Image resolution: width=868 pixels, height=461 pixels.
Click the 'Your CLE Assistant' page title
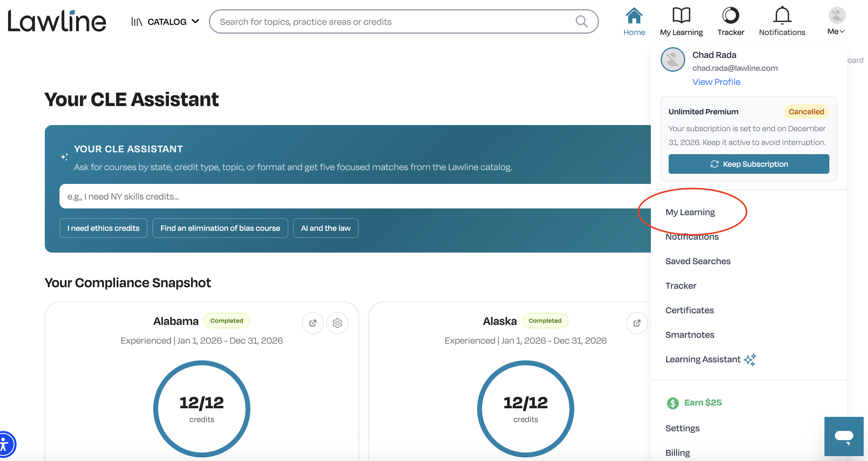pos(131,99)
